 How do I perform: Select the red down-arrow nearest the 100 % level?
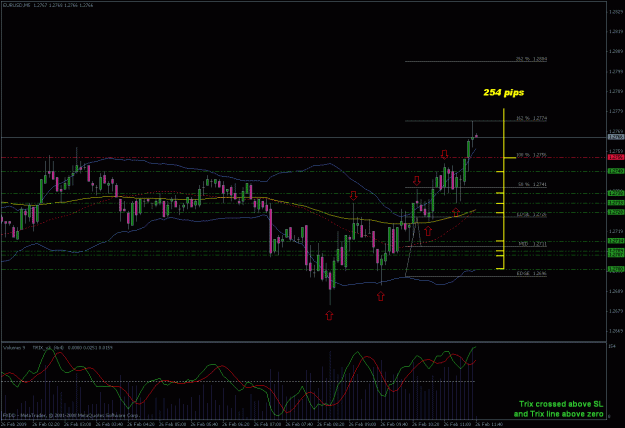[444, 154]
